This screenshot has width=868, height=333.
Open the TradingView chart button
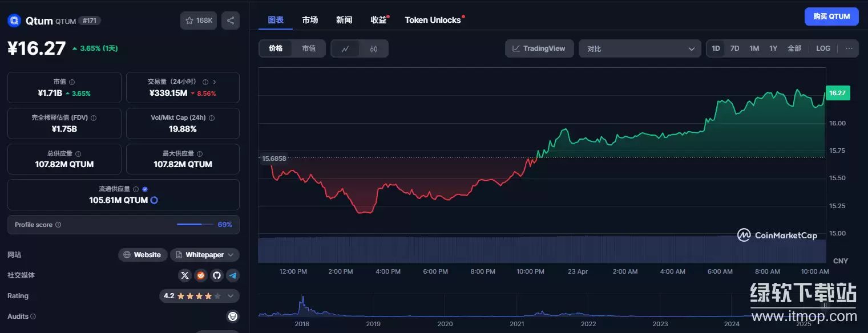[539, 48]
